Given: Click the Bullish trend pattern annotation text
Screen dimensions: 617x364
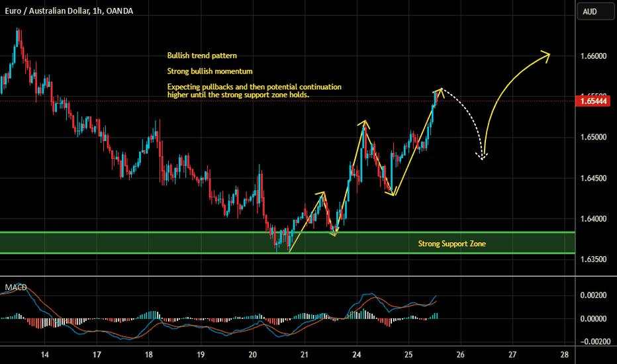Looking at the screenshot, I should 202,56.
